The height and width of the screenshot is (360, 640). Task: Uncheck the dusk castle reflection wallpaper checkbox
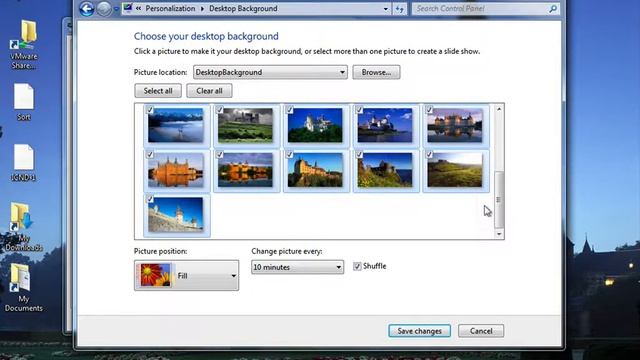429,110
